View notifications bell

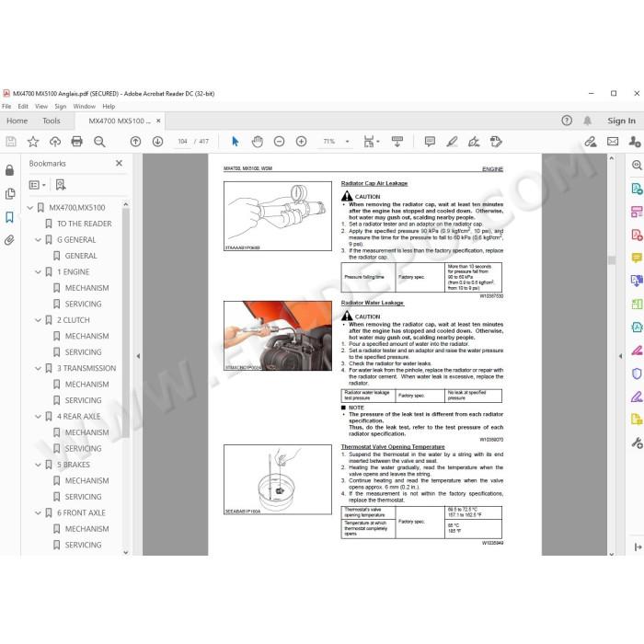pyautogui.click(x=588, y=121)
